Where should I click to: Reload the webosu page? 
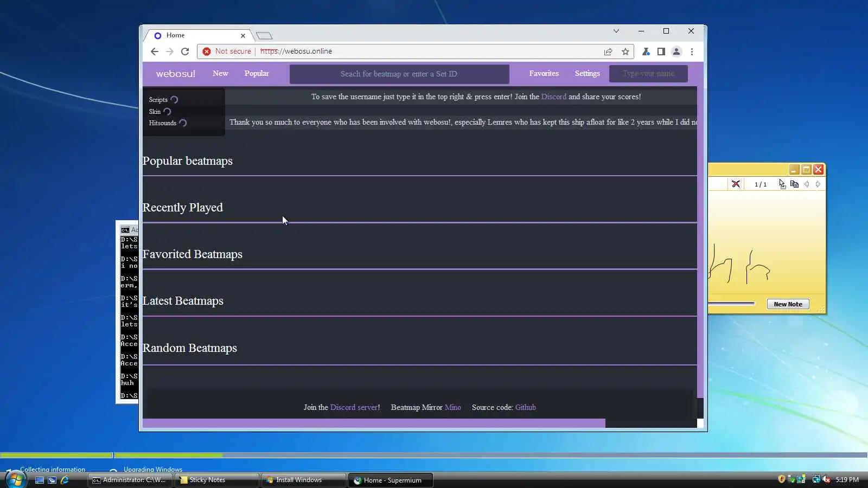pos(185,52)
